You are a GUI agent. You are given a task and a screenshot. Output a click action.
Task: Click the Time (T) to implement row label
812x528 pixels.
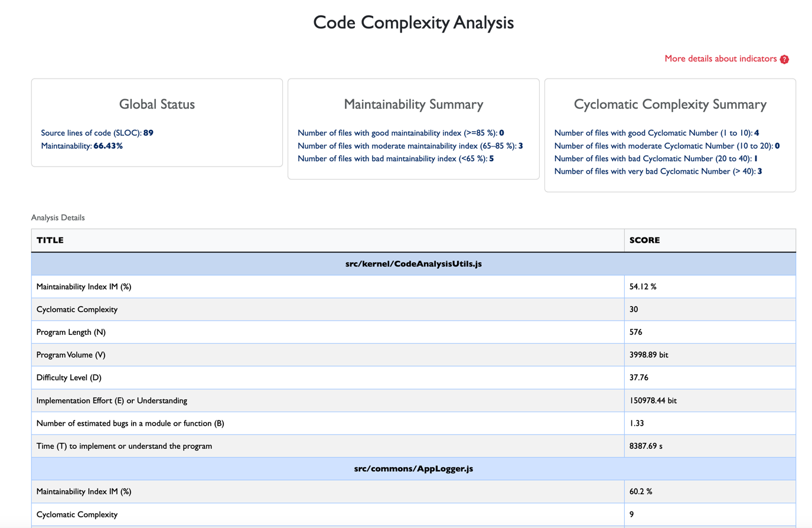click(124, 446)
